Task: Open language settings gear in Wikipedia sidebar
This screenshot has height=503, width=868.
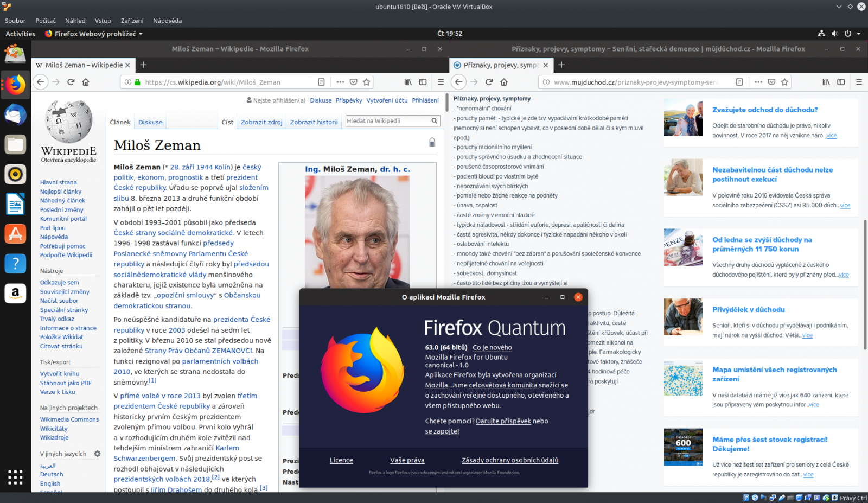Action: coord(98,454)
